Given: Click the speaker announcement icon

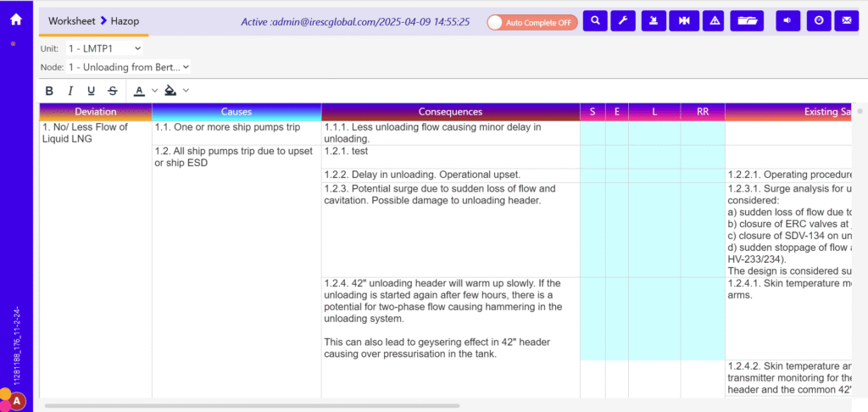Looking at the screenshot, I should [x=787, y=20].
